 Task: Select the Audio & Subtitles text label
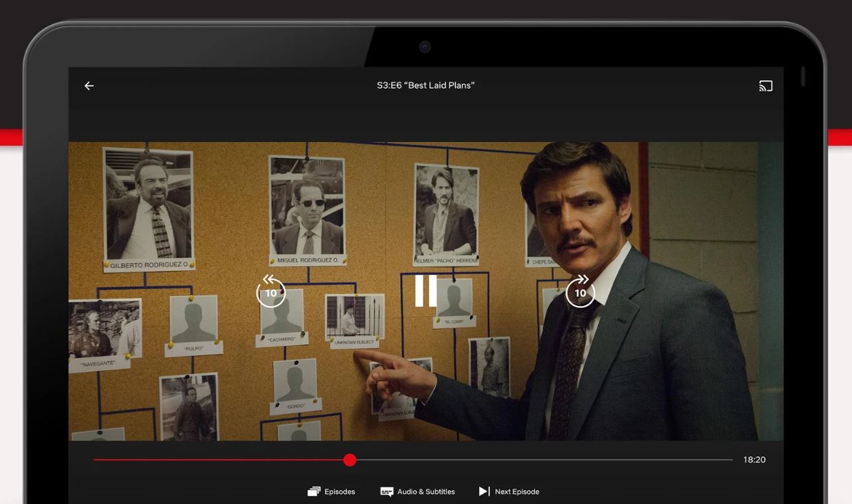pos(426,491)
